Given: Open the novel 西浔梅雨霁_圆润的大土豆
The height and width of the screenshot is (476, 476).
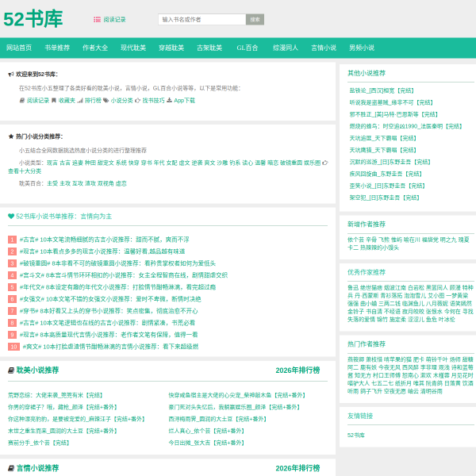Looking at the screenshot, I should click(217, 419).
